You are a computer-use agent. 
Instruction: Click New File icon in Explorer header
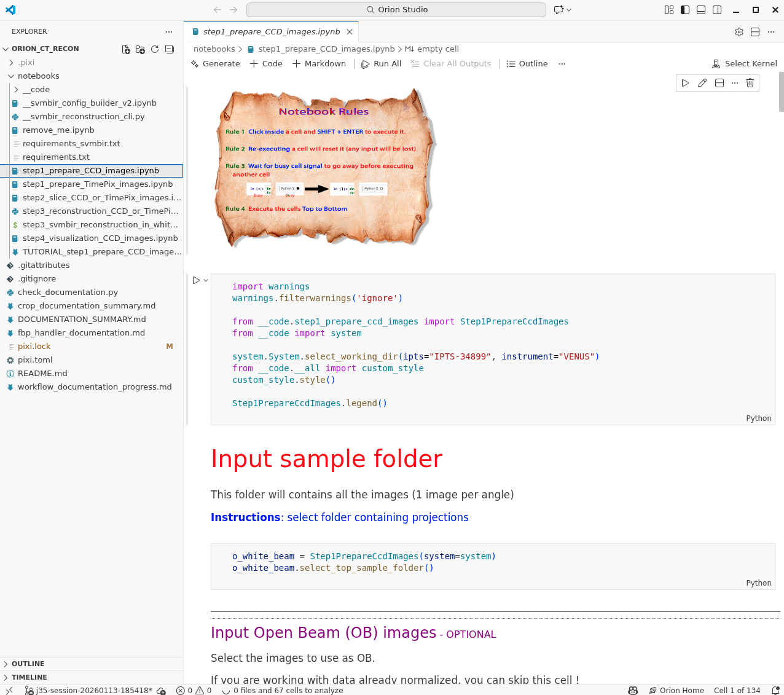(126, 49)
